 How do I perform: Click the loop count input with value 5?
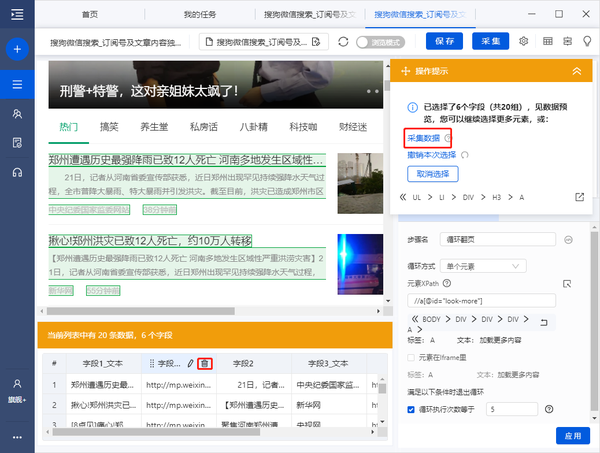(x=512, y=409)
